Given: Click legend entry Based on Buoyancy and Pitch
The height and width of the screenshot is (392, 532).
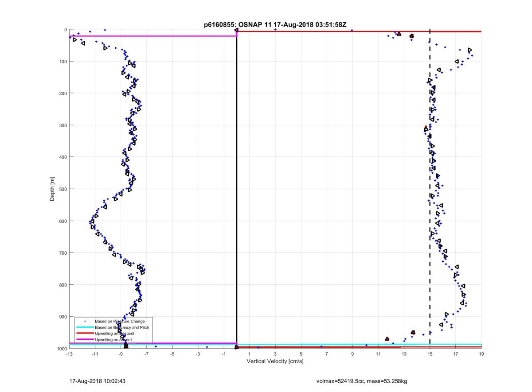Looking at the screenshot, I should pyautogui.click(x=122, y=327).
